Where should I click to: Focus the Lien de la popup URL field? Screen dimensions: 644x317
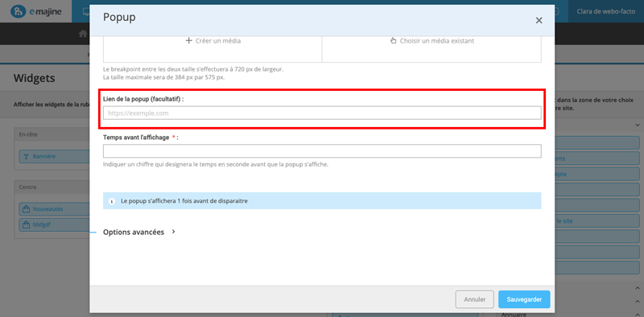coord(322,113)
